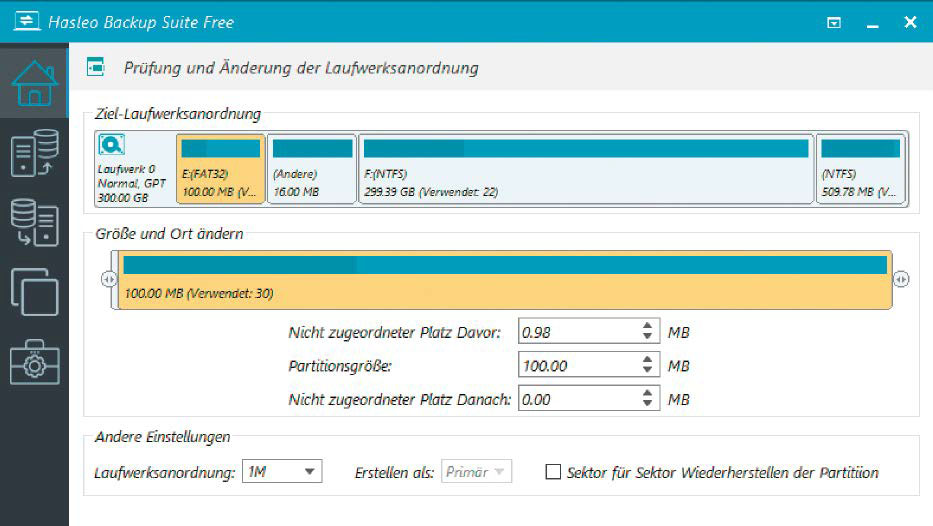The image size is (933, 526).
Task: Open the Home section in sidebar
Action: 35,83
